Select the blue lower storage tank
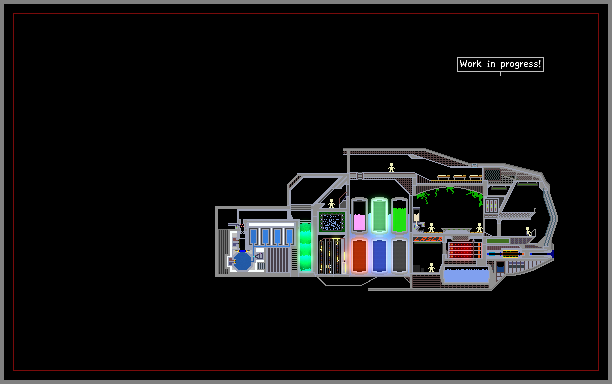This screenshot has width=612, height=384. pos(379,256)
